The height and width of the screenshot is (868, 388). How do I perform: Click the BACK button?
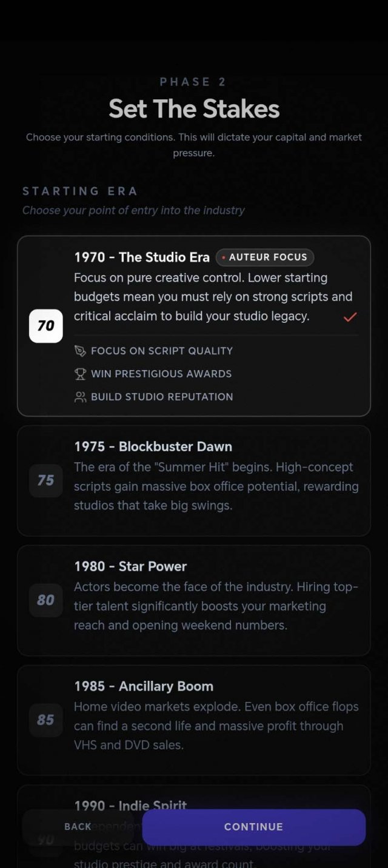tap(78, 827)
